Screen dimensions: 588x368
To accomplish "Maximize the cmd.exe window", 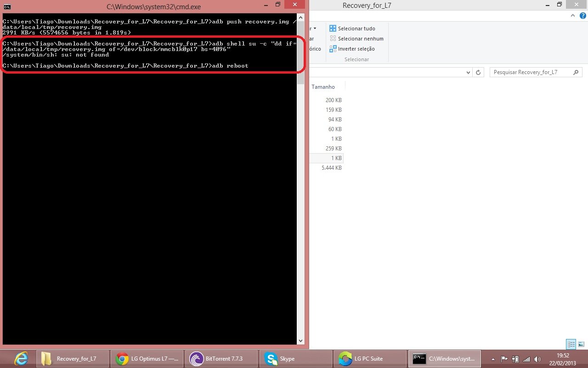I will [278, 5].
